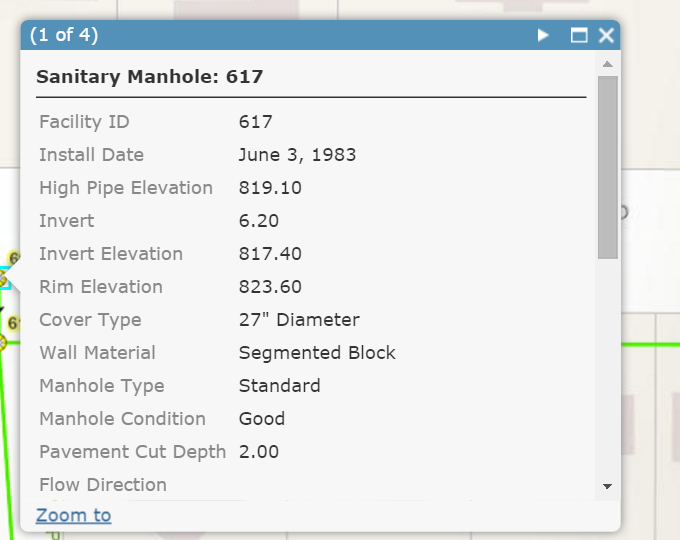The image size is (680, 540).
Task: Click the lower manhole symbol on the green line
Action: pyautogui.click(x=2, y=343)
